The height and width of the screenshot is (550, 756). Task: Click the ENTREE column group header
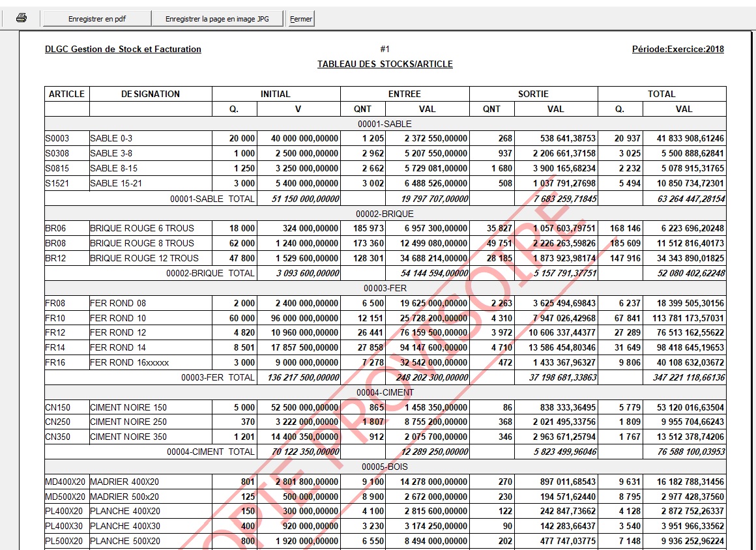405,94
